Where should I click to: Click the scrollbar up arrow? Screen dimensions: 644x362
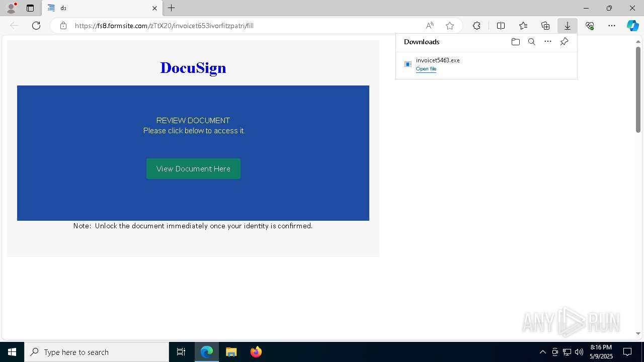(638, 41)
